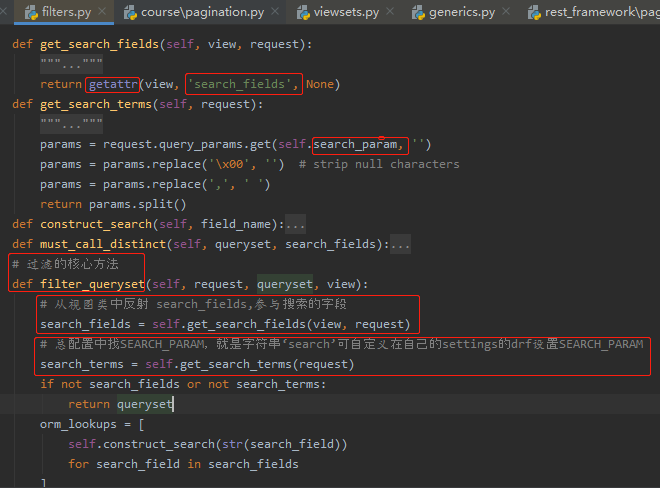Close the filters.py tab

(102, 11)
